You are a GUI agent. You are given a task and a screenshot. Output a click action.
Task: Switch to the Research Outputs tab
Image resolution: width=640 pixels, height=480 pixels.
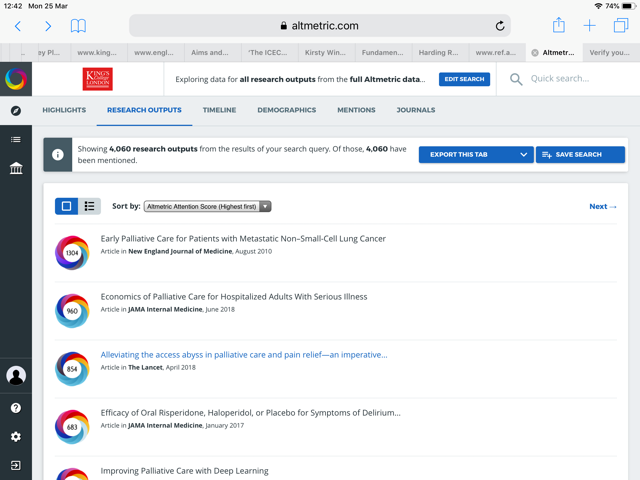(x=144, y=110)
